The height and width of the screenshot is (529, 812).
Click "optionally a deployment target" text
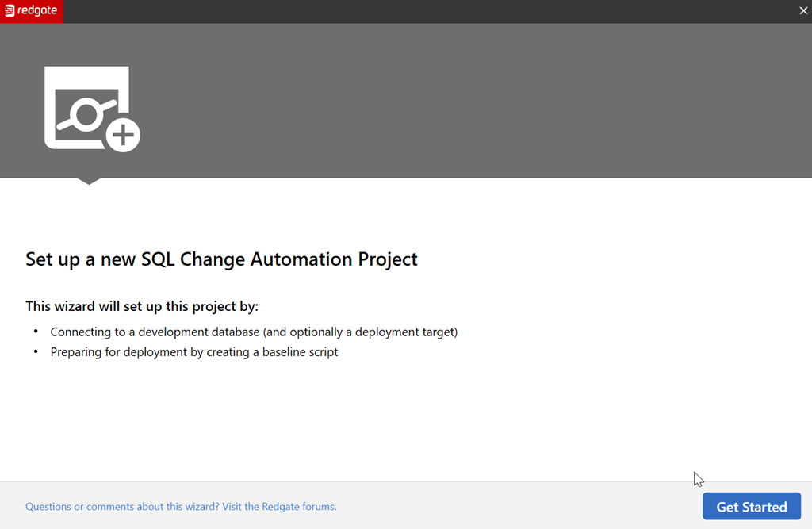click(x=373, y=332)
